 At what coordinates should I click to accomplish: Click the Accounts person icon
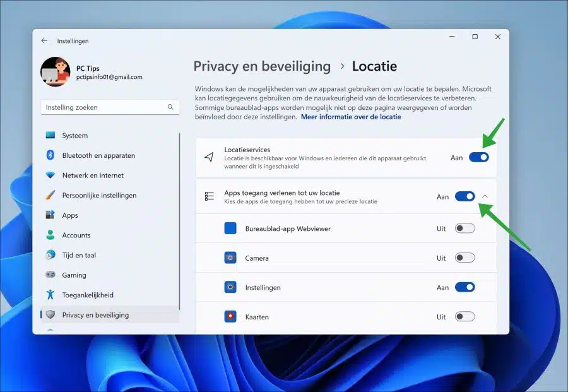click(x=50, y=235)
